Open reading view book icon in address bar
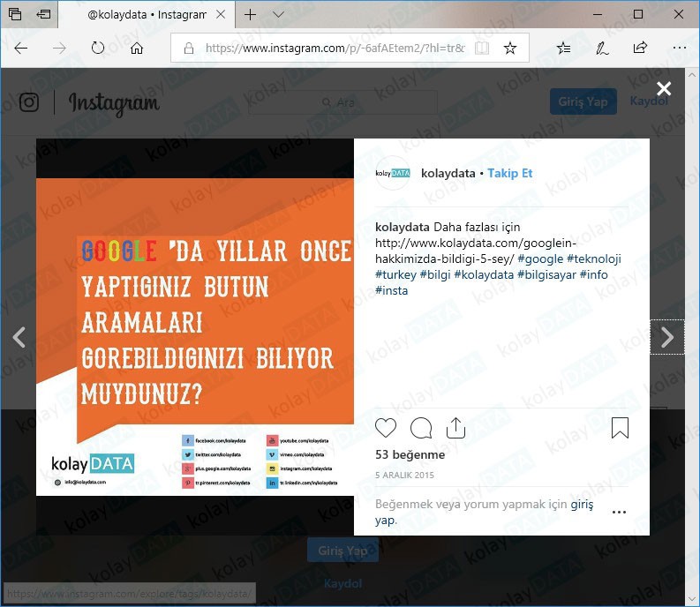This screenshot has height=607, width=700. tap(482, 48)
